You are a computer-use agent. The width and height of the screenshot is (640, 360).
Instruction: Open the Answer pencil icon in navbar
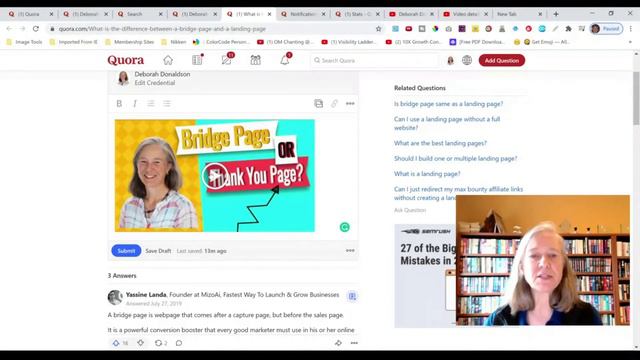pyautogui.click(x=227, y=60)
